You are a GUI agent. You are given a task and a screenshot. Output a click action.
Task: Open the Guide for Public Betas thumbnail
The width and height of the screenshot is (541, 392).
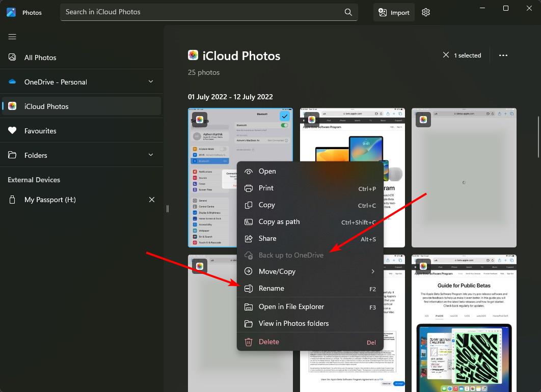464,323
